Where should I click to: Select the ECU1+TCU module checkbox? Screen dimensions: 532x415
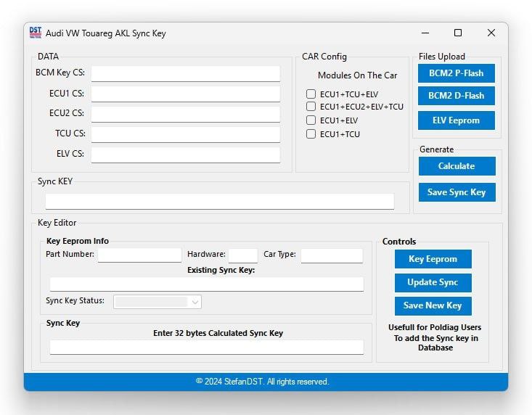[x=311, y=134]
